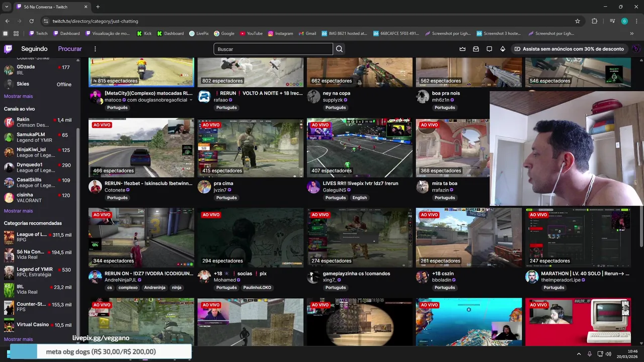Viewport: 644px width, 362px height.
Task: Open the Kick bookmark
Action: coord(144,34)
